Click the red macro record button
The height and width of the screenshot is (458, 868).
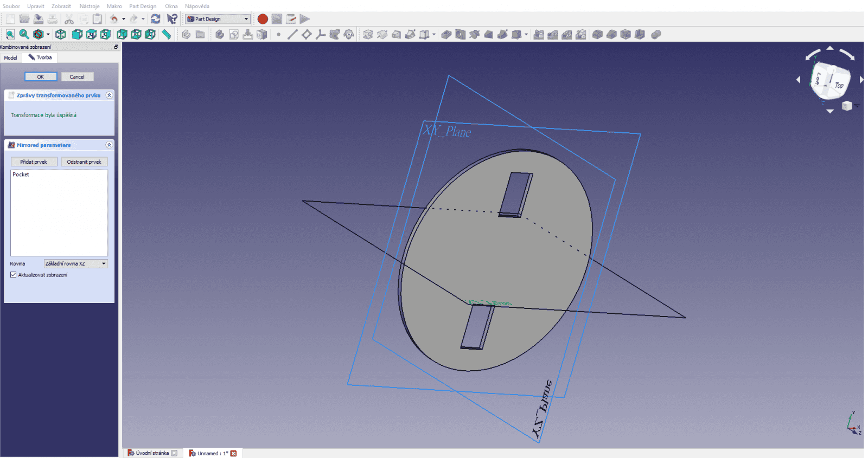[x=263, y=19]
